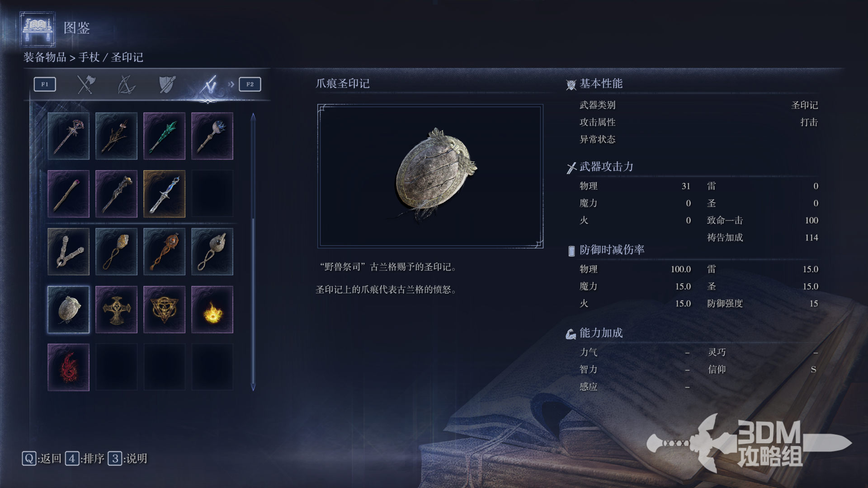Switch to the bows category tab icon
The height and width of the screenshot is (488, 868).
point(126,84)
